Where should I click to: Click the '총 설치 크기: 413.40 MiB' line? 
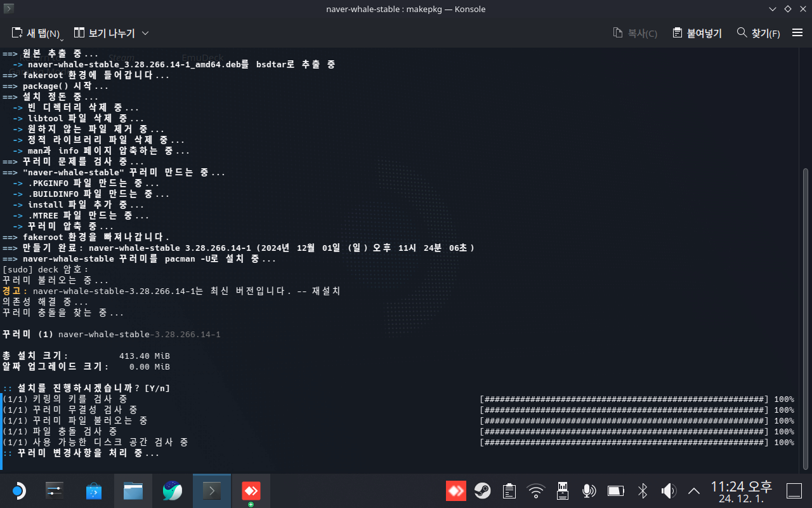(86, 356)
